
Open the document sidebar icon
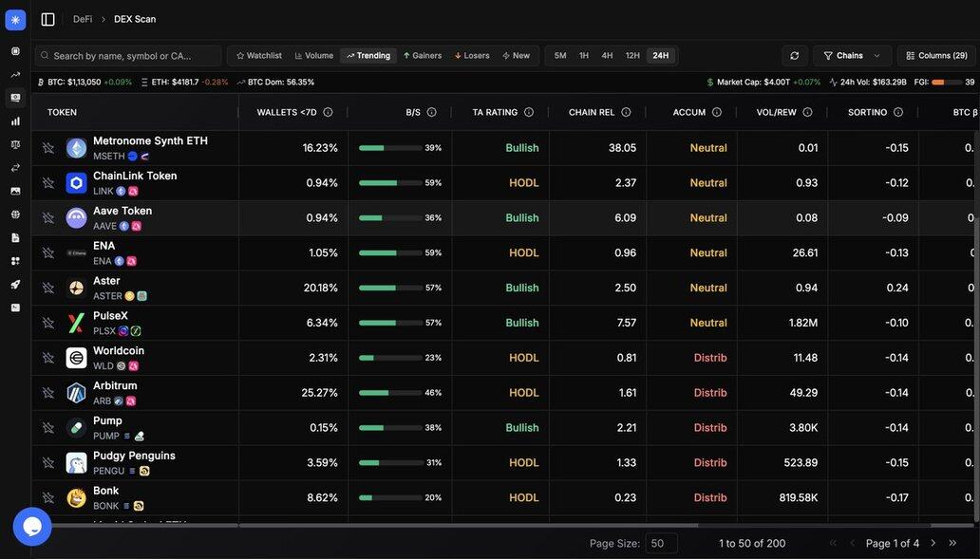coord(15,238)
